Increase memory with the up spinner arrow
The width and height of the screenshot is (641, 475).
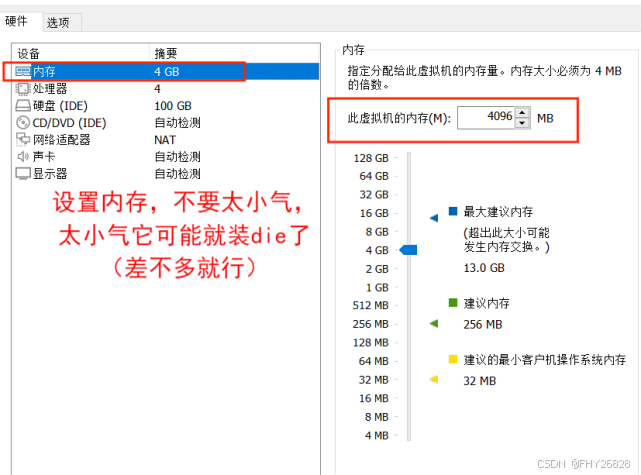[522, 112]
